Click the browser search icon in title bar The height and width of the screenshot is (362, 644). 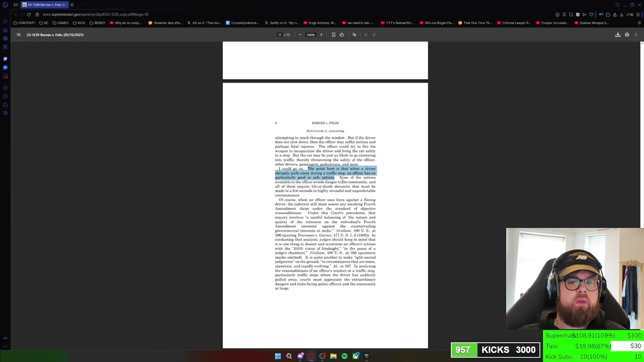click(617, 5)
